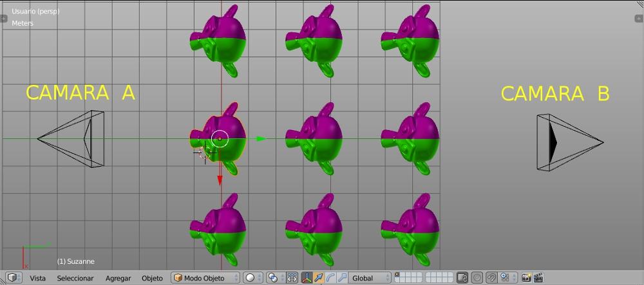The height and width of the screenshot is (285, 644).
Task: Toggle proportional editing circle button
Action: pos(477,278)
